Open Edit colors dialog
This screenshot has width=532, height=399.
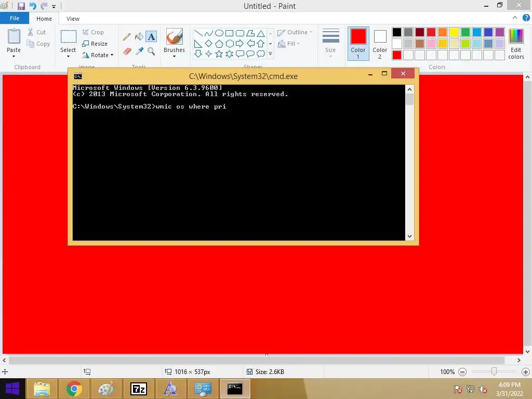click(x=516, y=44)
